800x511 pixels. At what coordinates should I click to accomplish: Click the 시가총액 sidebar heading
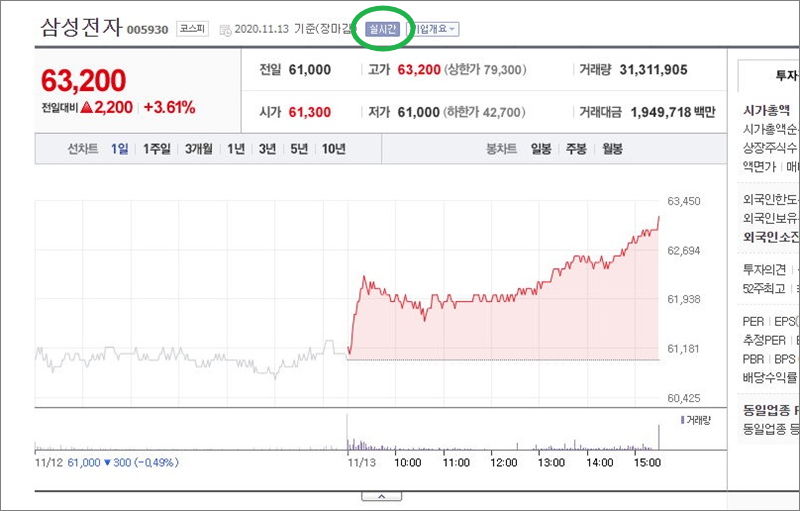(766, 110)
